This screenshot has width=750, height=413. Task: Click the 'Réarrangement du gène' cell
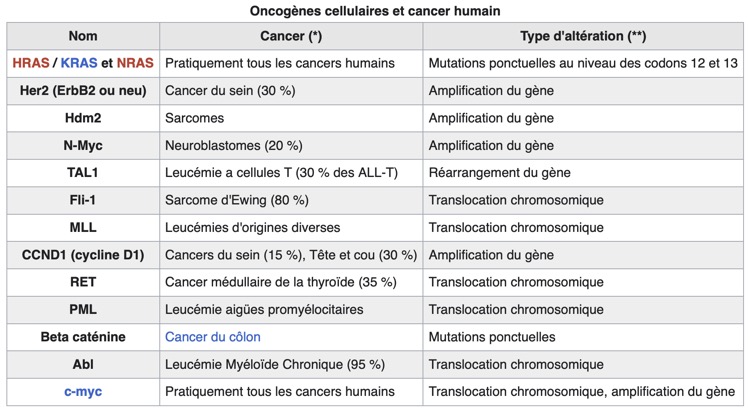(498, 173)
